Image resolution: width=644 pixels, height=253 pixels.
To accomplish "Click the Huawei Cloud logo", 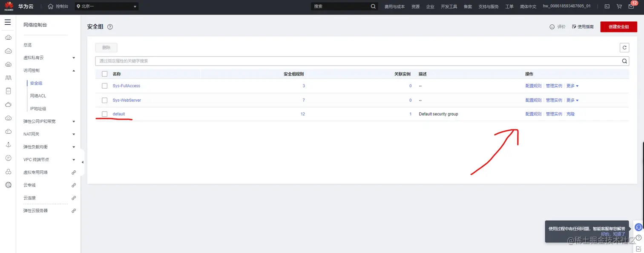I will (x=8, y=6).
